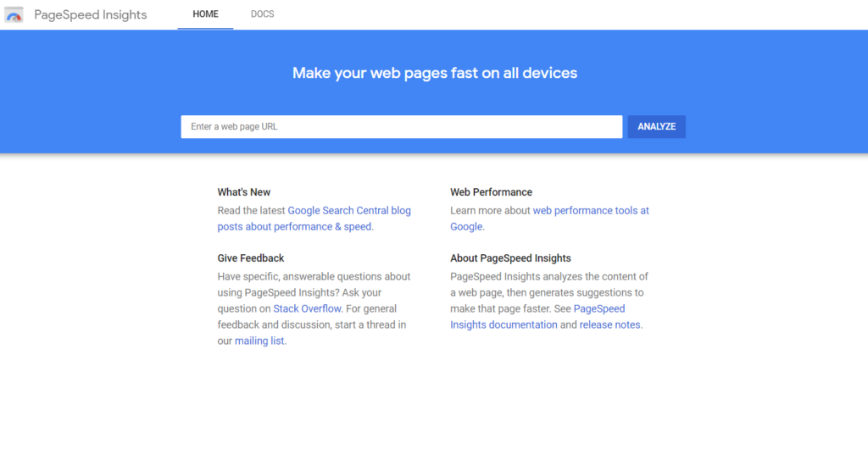Focus the 'Enter a web page URL' field

(x=401, y=127)
